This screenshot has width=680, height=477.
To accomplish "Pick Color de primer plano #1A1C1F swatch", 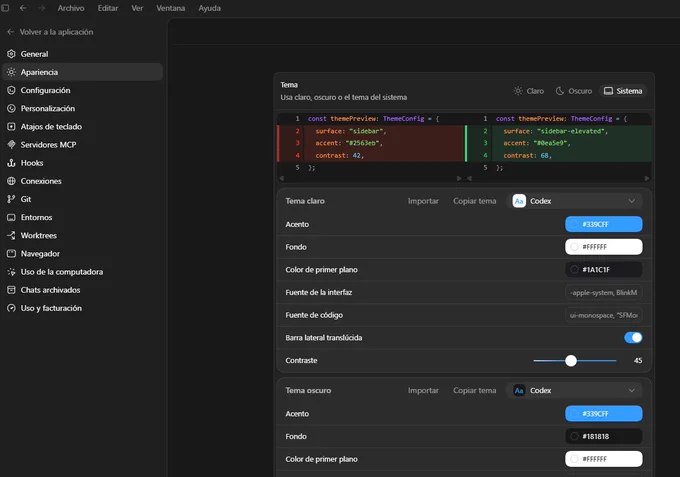I will (604, 269).
